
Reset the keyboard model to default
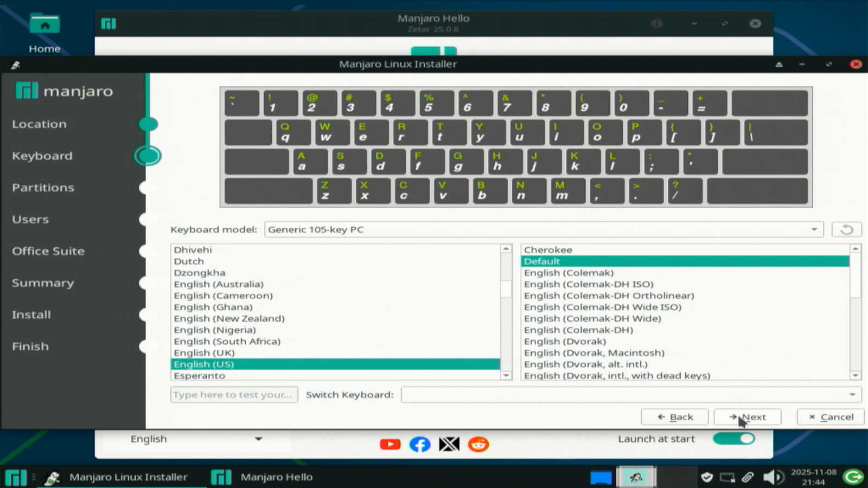846,229
